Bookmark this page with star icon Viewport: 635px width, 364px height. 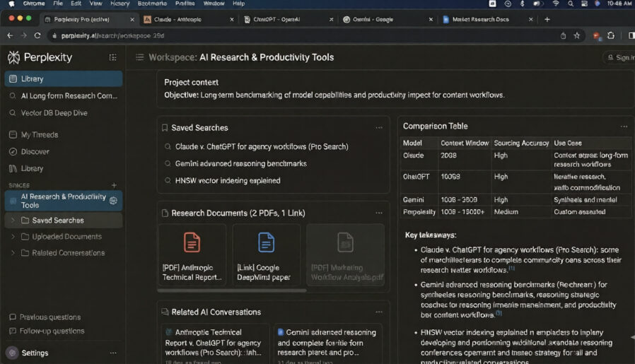577,35
